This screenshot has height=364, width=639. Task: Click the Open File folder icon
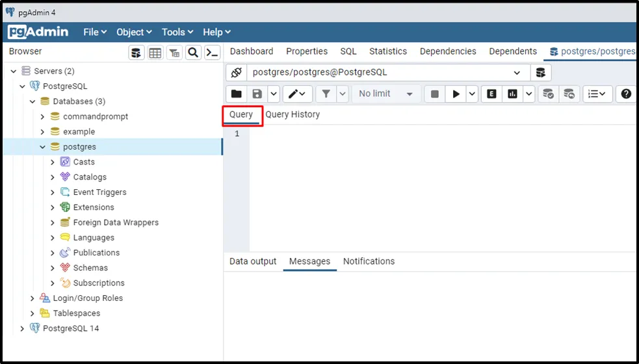[x=236, y=94]
